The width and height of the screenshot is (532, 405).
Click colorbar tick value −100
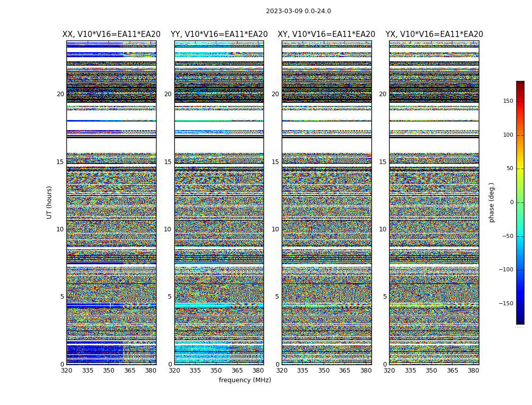tap(506, 270)
